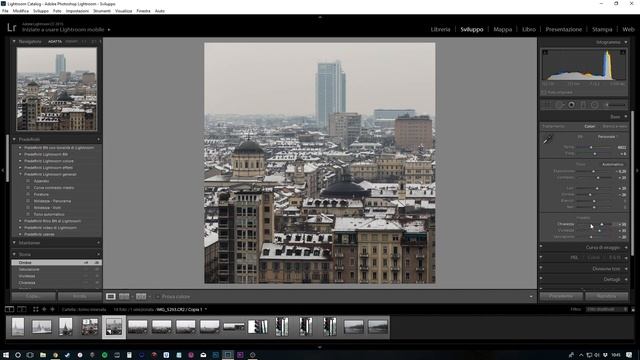Clear history with the Storia X icon
640x360 pixels.
pos(98,254)
